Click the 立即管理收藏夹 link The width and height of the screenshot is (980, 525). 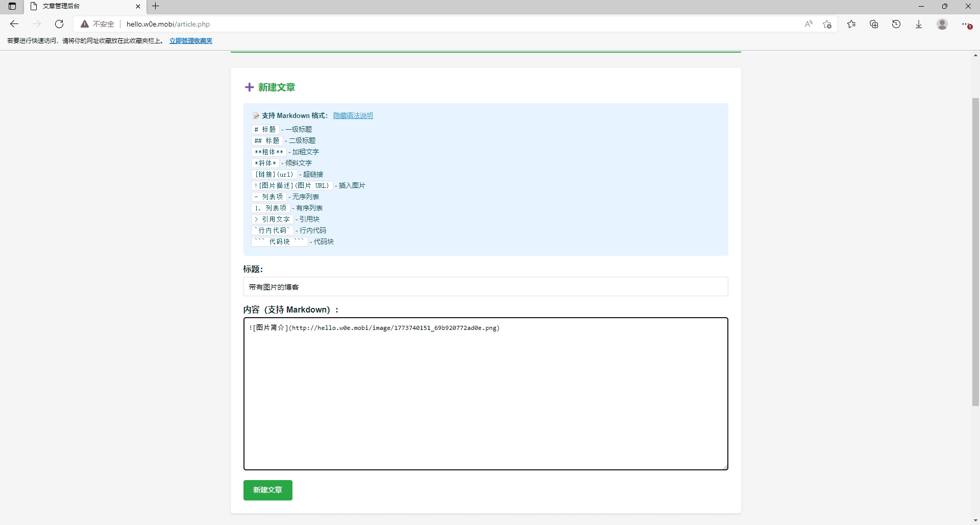[x=190, y=41]
